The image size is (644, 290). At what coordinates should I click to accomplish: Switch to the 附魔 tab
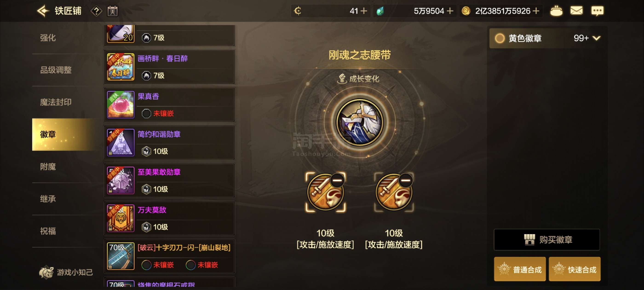(48, 167)
